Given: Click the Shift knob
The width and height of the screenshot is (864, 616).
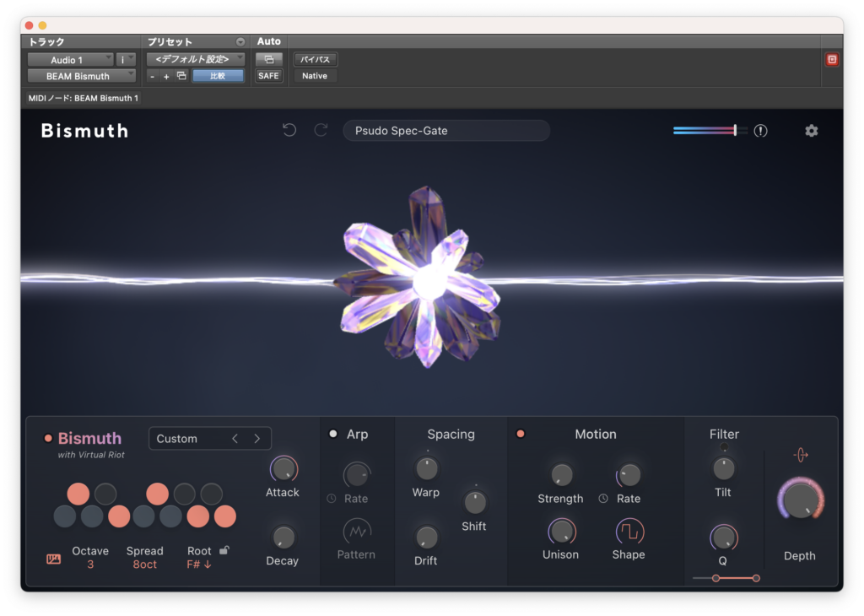Looking at the screenshot, I should click(x=474, y=502).
